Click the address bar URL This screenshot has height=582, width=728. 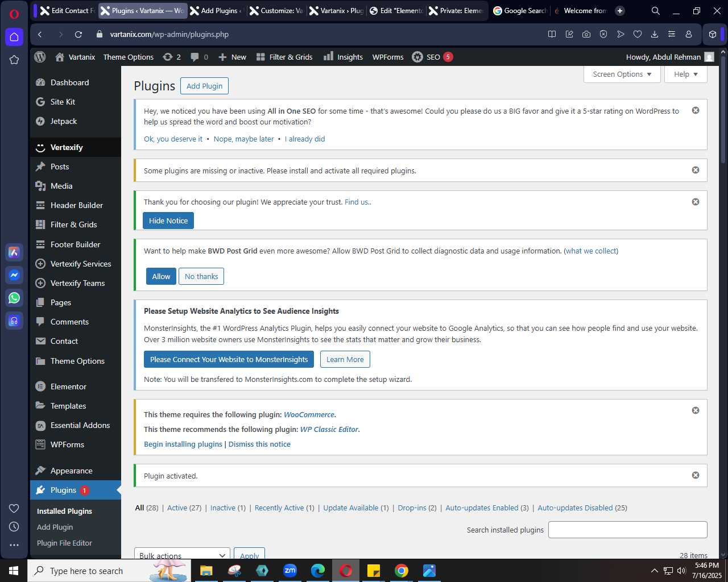[x=169, y=34]
